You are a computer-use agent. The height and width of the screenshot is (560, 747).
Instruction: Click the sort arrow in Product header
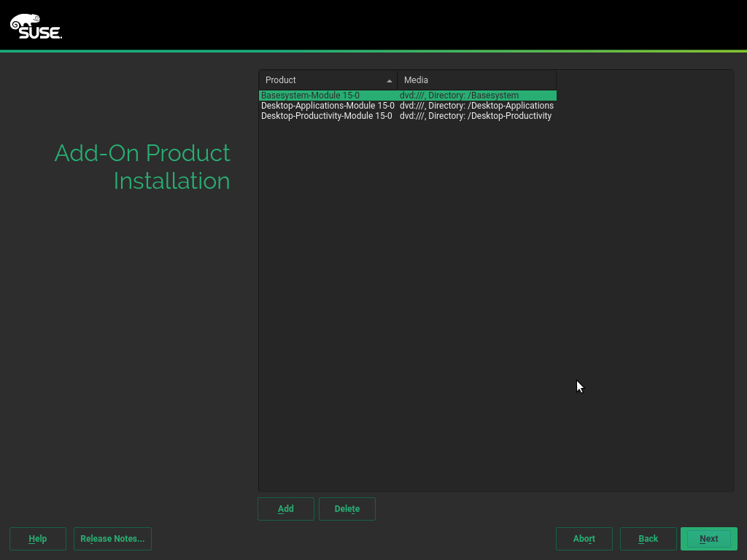(x=390, y=80)
